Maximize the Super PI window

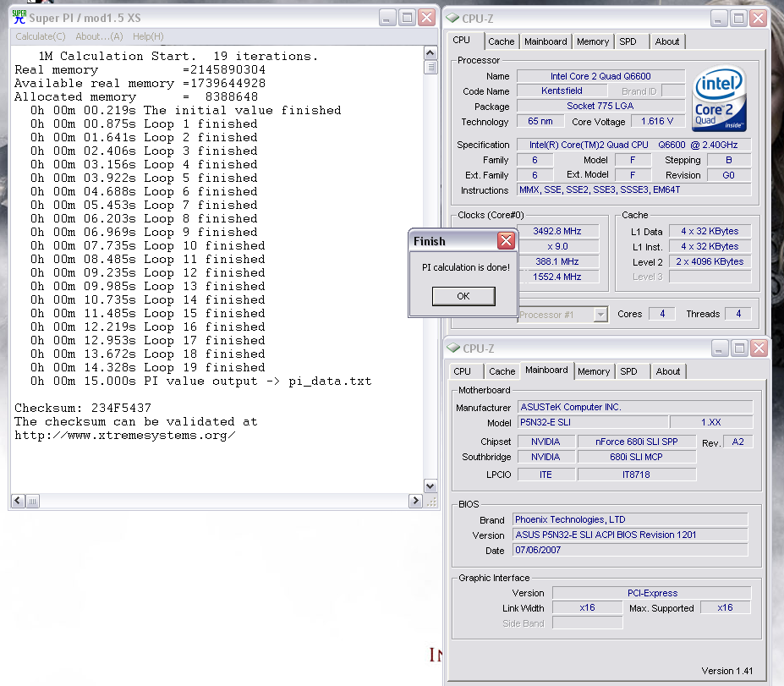[407, 18]
